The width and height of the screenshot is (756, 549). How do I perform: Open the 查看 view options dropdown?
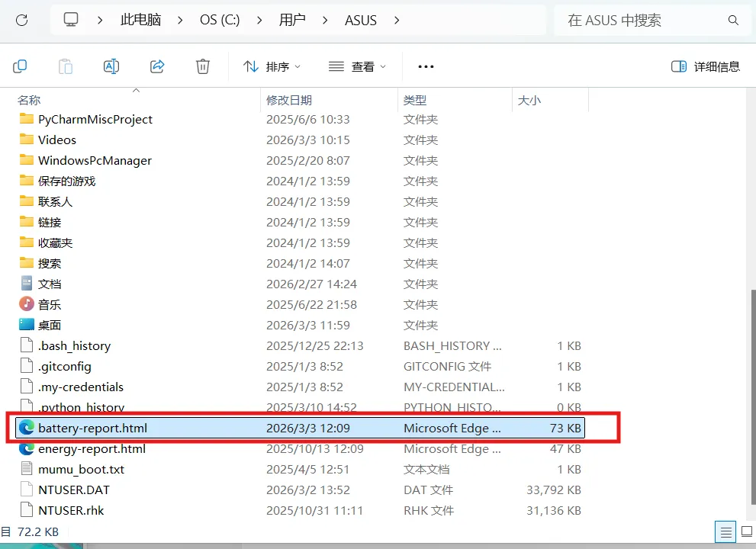359,66
